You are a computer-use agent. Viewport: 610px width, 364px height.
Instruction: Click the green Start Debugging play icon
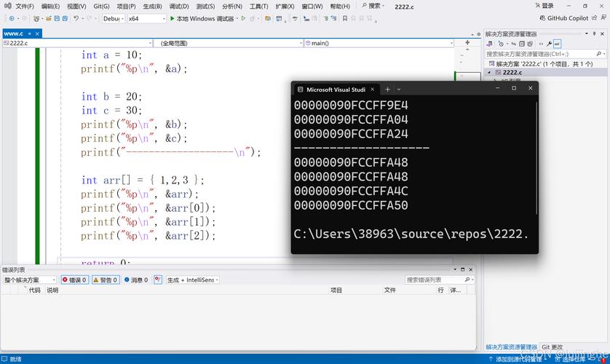click(173, 18)
